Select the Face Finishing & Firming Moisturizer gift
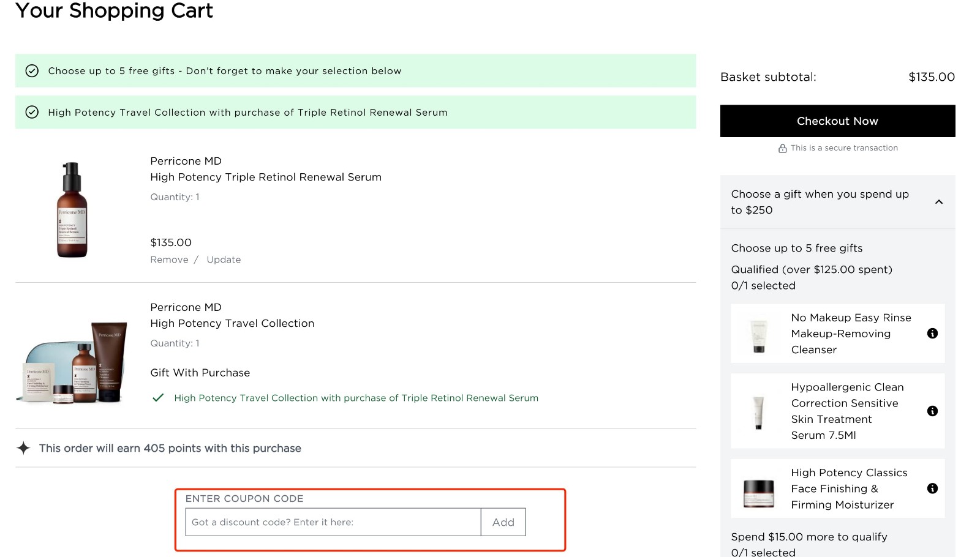980x557 pixels. [x=837, y=488]
